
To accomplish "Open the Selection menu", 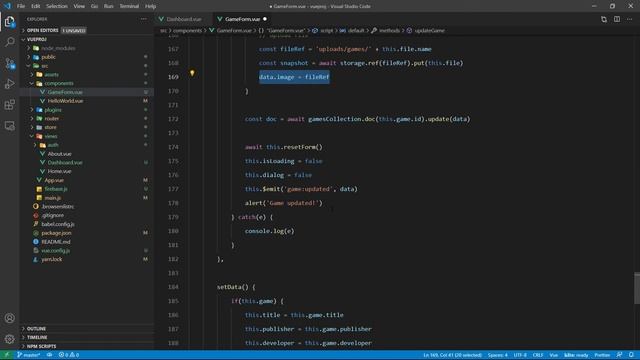I will [x=57, y=6].
